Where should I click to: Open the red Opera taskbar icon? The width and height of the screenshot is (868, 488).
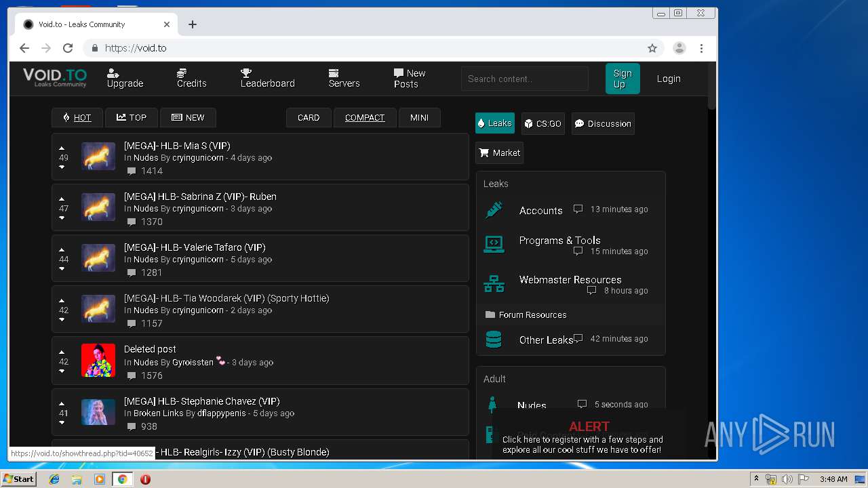tap(145, 479)
